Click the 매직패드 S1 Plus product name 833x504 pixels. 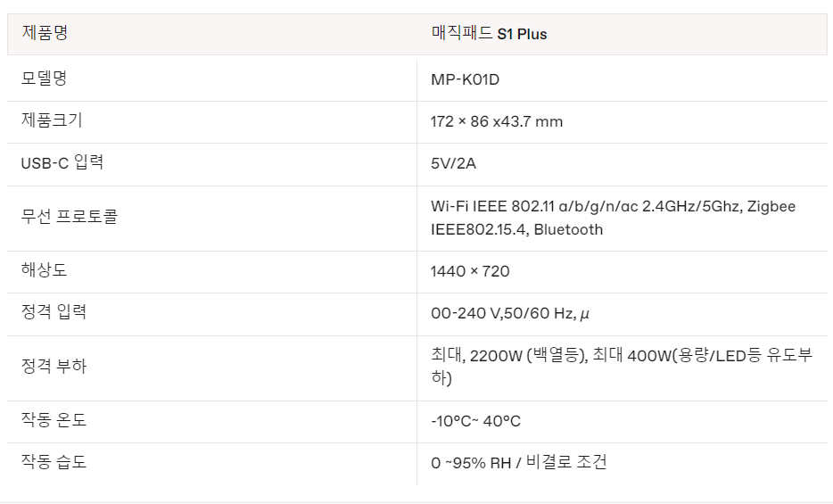pos(489,34)
